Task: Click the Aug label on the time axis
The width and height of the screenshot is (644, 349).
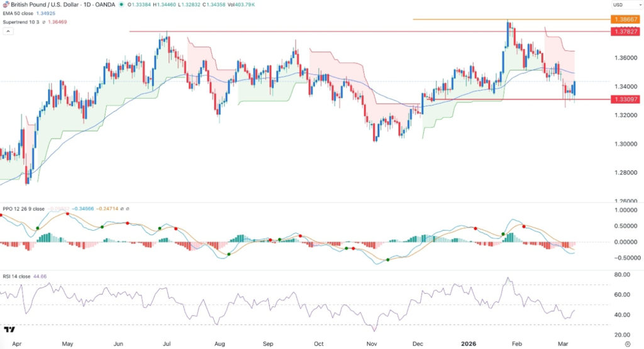Action: click(220, 345)
